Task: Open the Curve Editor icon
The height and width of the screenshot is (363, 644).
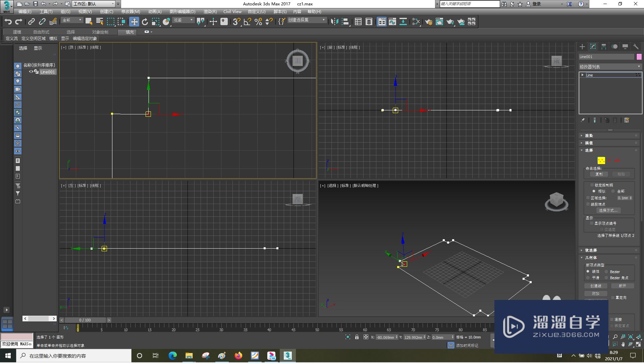Action: (x=392, y=22)
